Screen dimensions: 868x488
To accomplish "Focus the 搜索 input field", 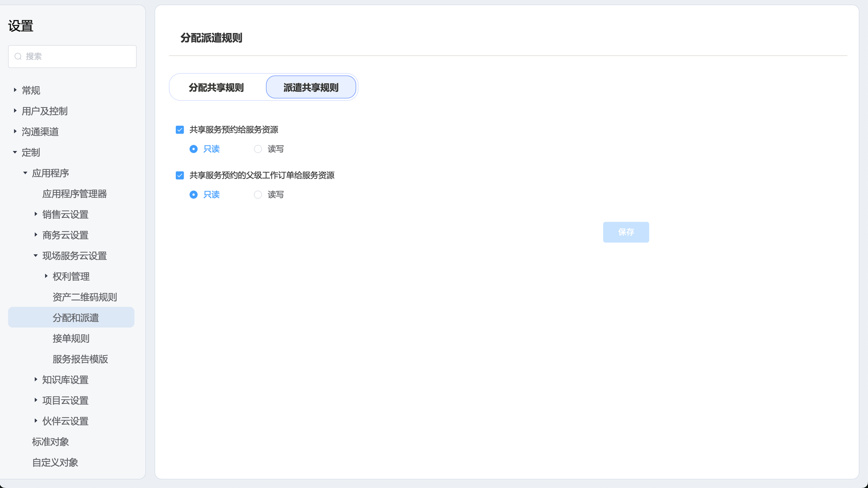I will [78, 56].
